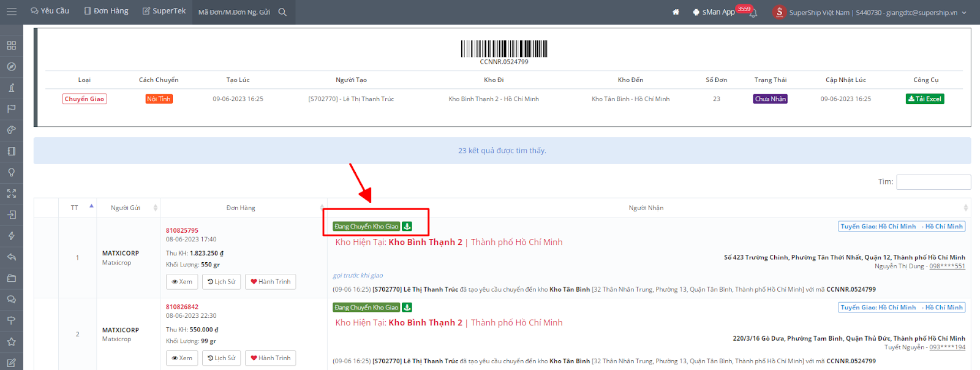Viewport: 980px width, 370px height.
Task: Click phone number 098****551
Action: pyautogui.click(x=947, y=266)
